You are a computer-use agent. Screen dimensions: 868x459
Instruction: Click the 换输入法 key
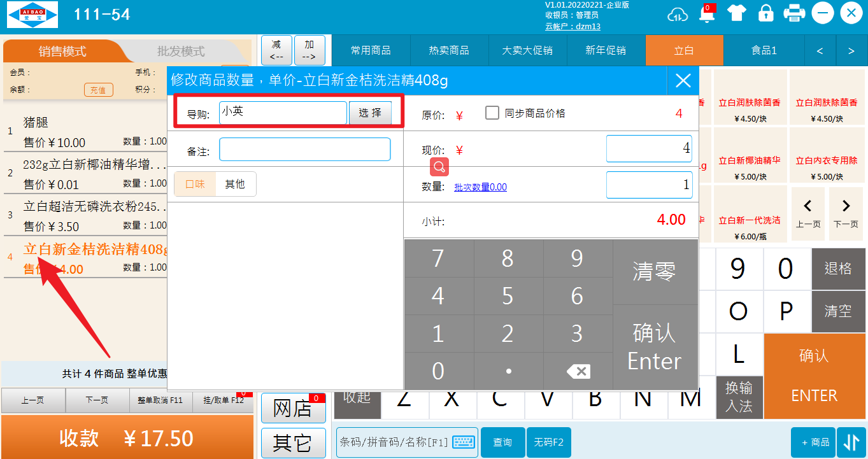pos(739,397)
